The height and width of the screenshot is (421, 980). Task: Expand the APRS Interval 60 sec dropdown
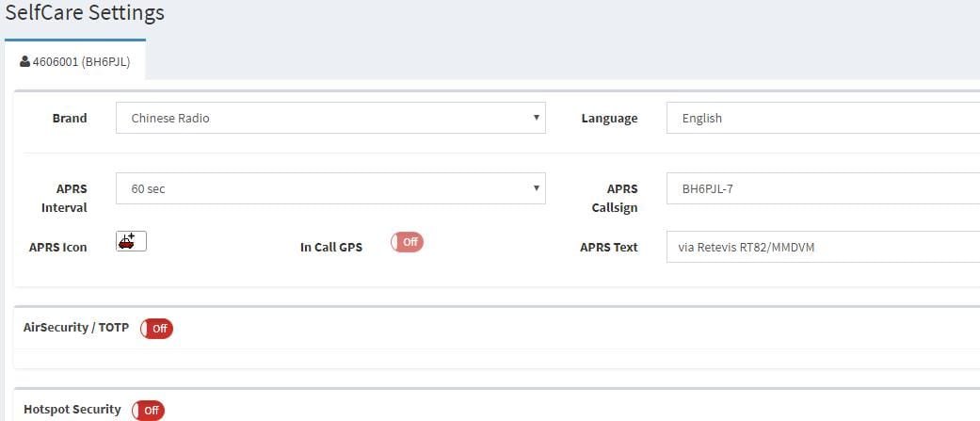pos(330,188)
